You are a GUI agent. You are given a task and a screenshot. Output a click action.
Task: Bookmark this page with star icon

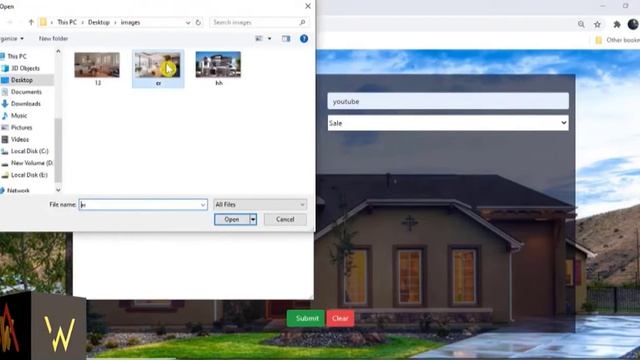tap(597, 24)
